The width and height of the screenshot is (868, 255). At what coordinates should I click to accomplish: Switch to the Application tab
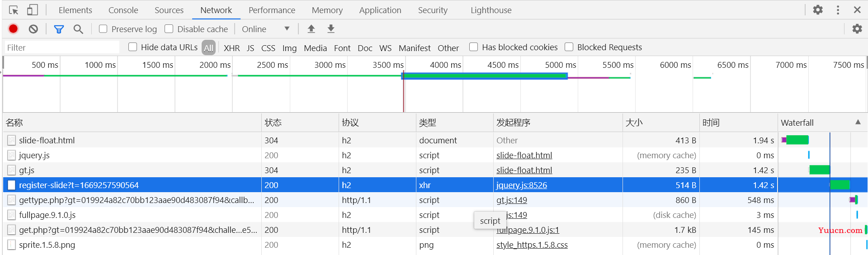[380, 10]
